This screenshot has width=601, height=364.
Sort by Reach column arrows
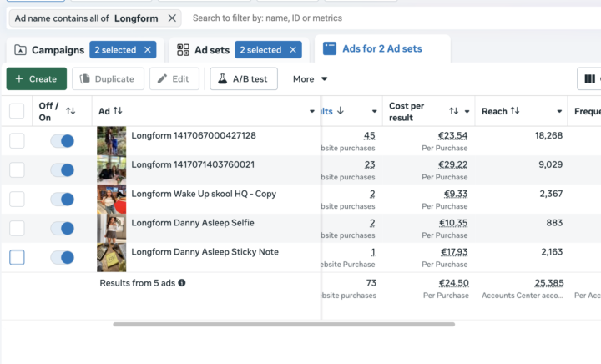515,111
